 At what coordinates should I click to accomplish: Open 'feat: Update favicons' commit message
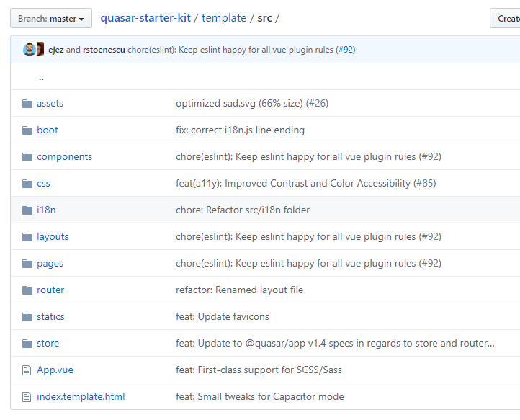[x=223, y=317]
